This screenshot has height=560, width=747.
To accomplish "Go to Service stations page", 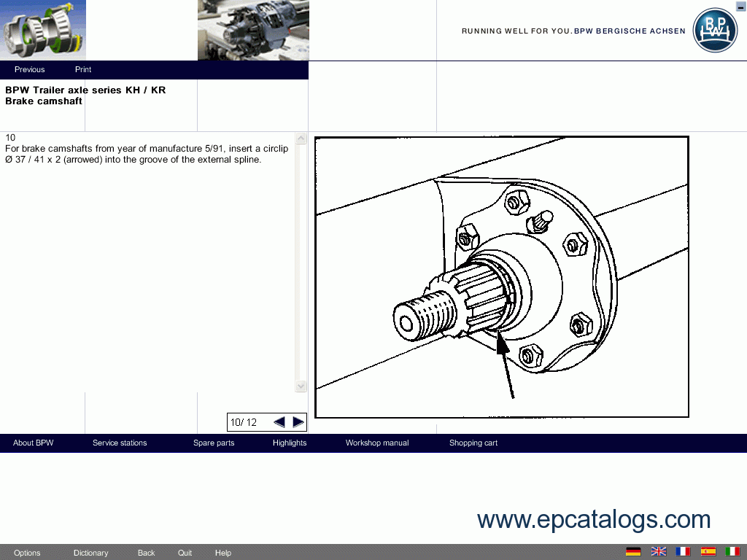I will pyautogui.click(x=120, y=443).
